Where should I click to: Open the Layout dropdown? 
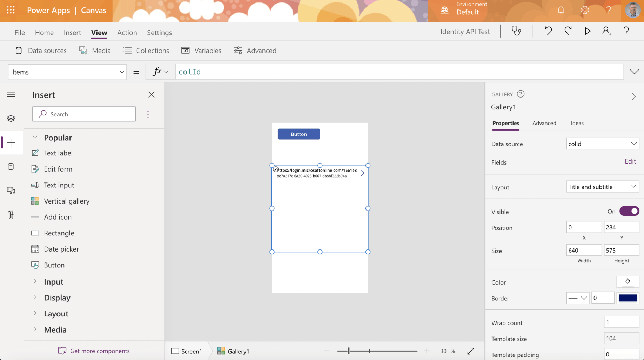(x=603, y=187)
